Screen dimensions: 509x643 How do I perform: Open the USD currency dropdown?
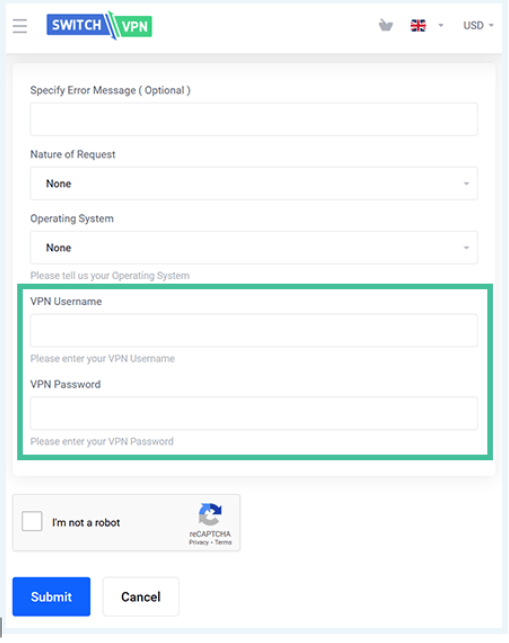click(x=478, y=25)
